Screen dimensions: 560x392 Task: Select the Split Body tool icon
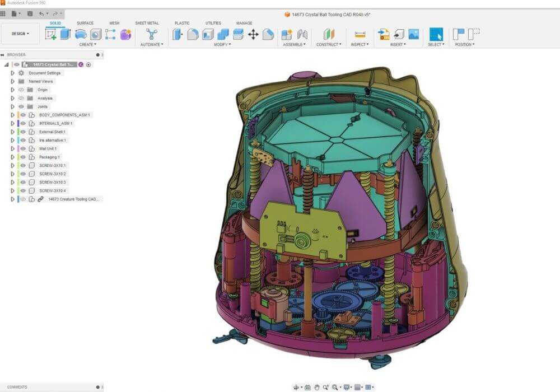[238, 34]
